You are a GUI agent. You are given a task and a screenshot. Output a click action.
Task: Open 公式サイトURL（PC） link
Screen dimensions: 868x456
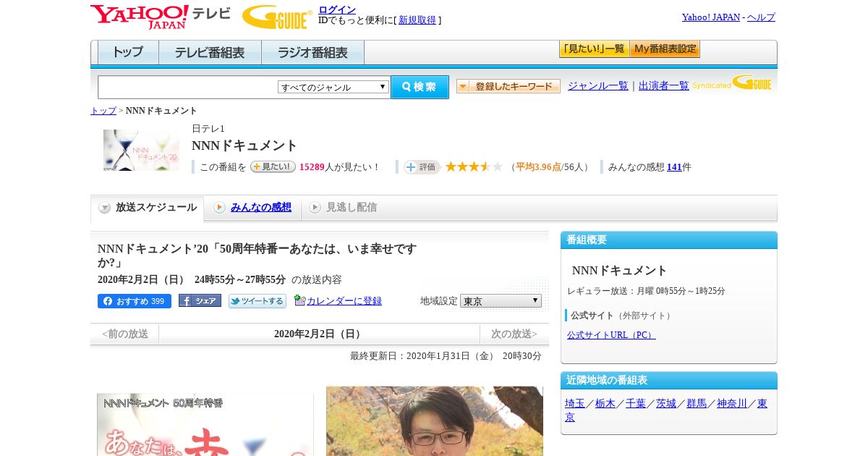click(x=611, y=335)
